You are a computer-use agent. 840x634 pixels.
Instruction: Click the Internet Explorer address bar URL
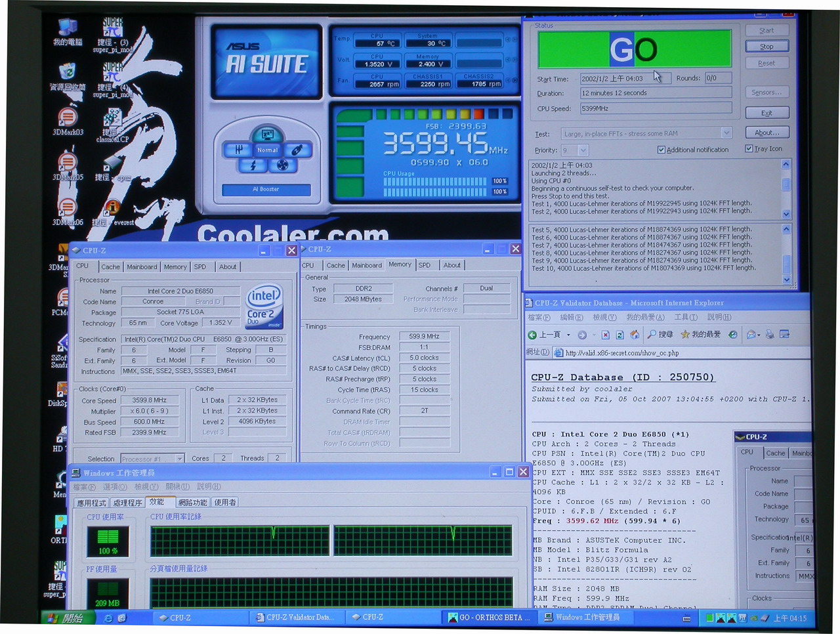(622, 353)
